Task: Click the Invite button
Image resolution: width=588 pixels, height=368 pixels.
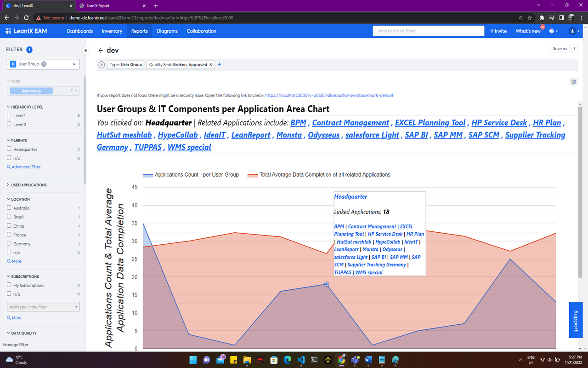Action: [498, 31]
